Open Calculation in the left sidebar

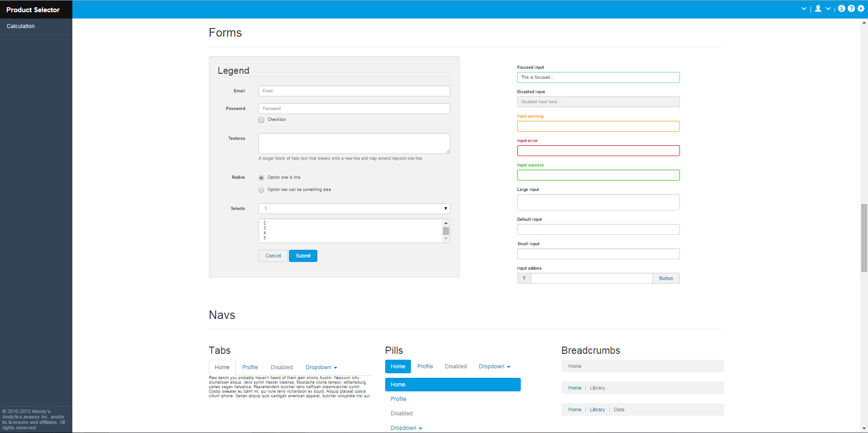click(x=21, y=26)
